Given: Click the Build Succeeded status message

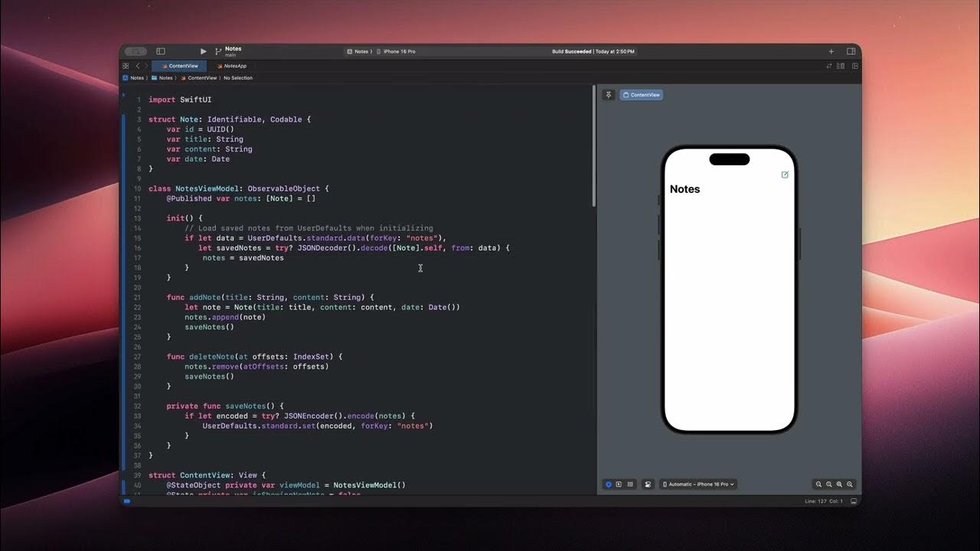Looking at the screenshot, I should 572,51.
